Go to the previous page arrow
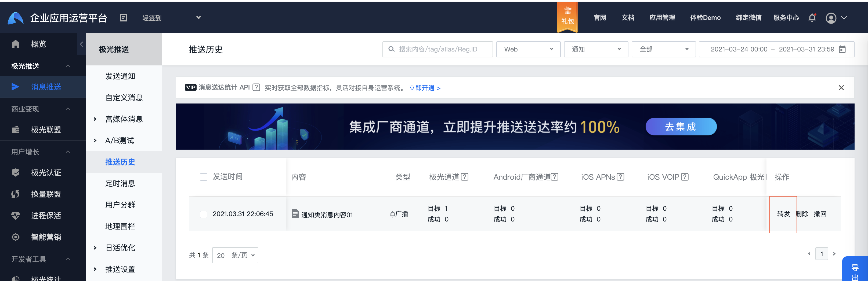The width and height of the screenshot is (868, 281). (809, 254)
